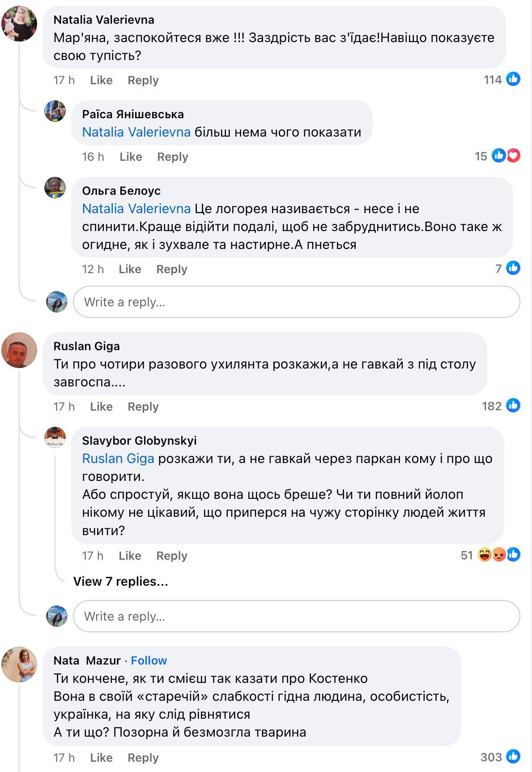Click the 182 likes icon on Ruslan Giga's comment

tap(513, 405)
